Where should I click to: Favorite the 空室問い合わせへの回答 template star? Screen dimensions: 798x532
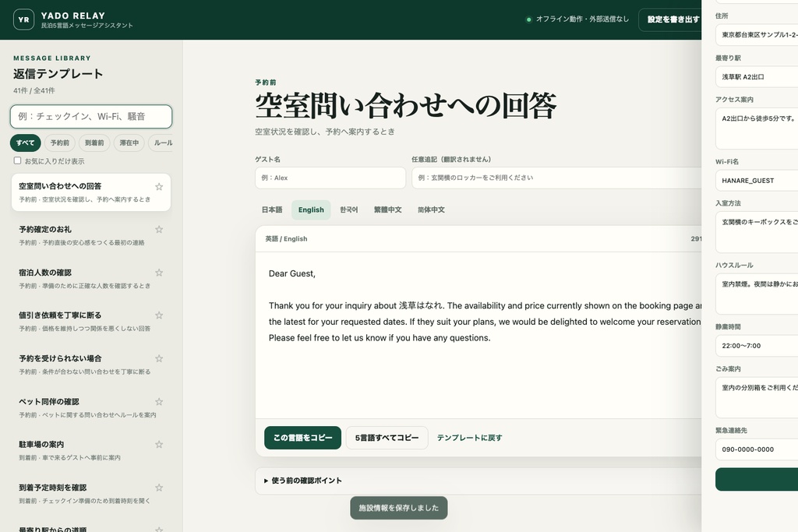pyautogui.click(x=159, y=187)
